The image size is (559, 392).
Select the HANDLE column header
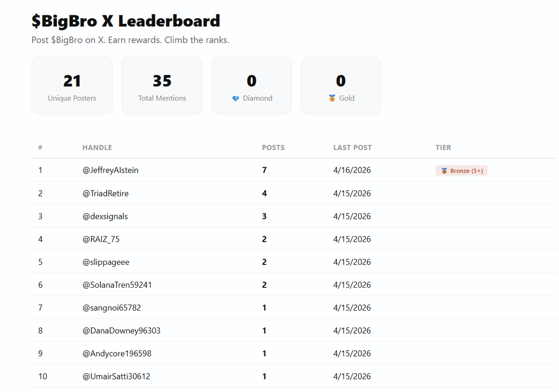(x=97, y=148)
